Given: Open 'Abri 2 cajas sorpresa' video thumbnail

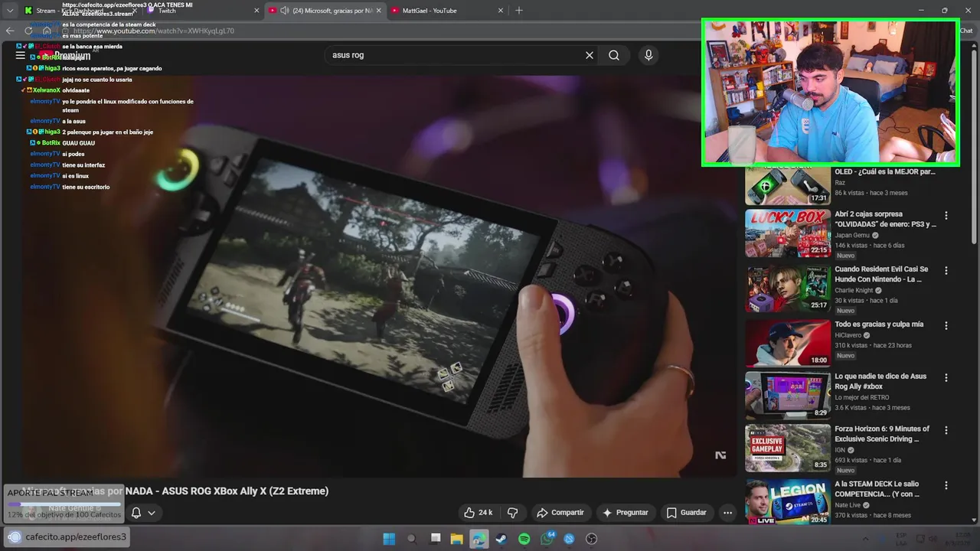Looking at the screenshot, I should pos(788,233).
